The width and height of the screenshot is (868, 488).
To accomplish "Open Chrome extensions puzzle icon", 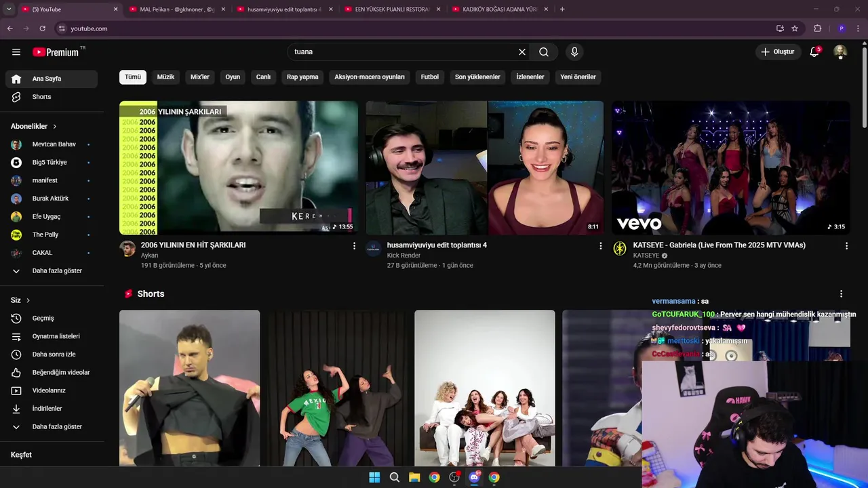I will (817, 28).
